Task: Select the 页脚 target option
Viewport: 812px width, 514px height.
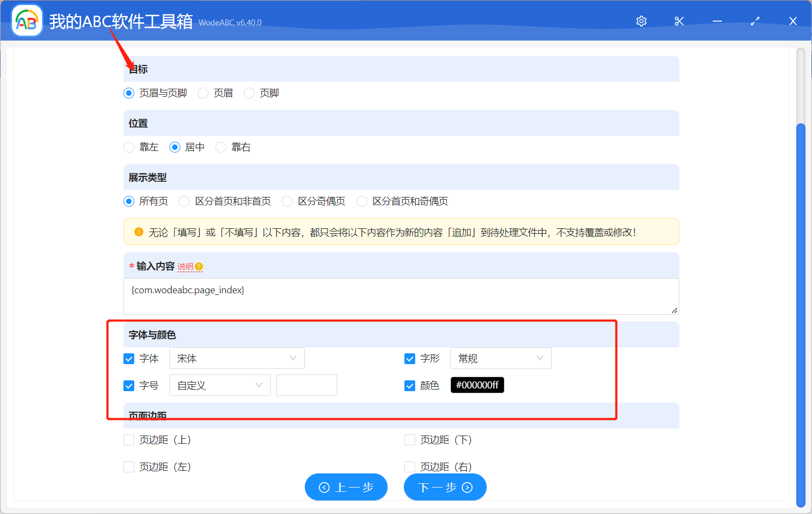Action: tap(248, 93)
